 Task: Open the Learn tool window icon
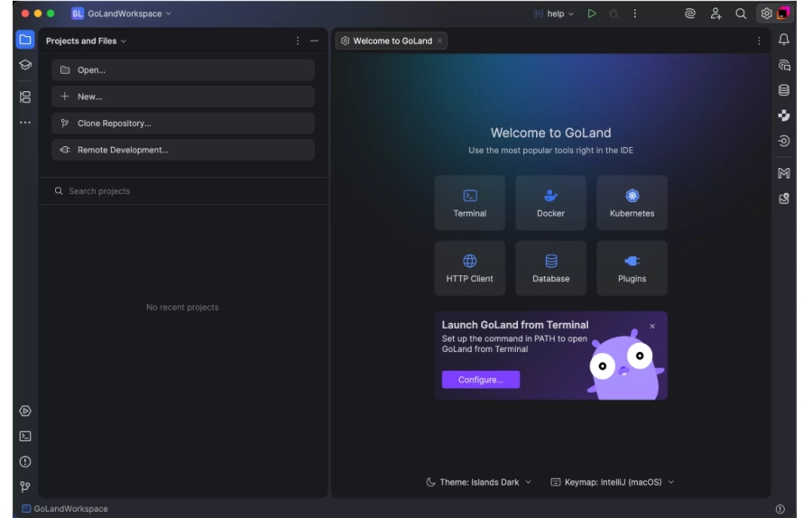pyautogui.click(x=25, y=65)
